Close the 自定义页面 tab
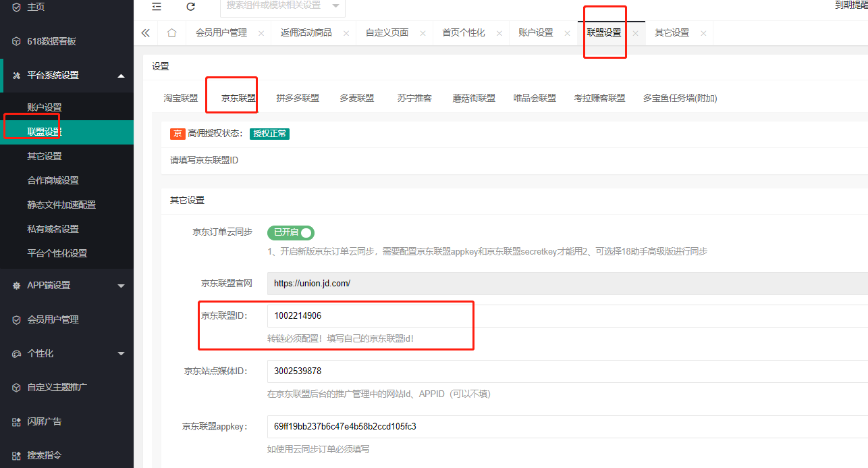Image resolution: width=868 pixels, height=468 pixels. (423, 33)
